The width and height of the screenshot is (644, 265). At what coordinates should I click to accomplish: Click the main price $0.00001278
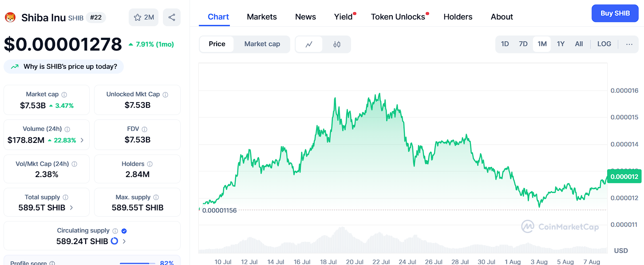pos(63,44)
